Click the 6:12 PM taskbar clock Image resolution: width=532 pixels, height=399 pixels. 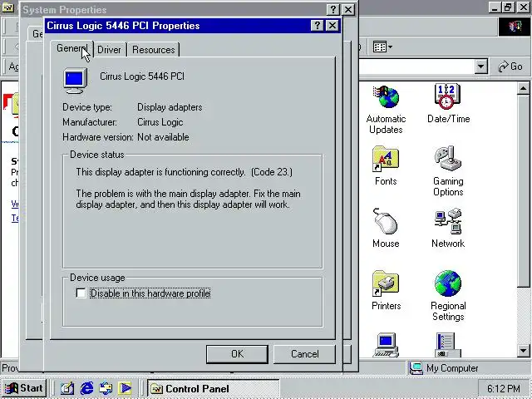504,388
